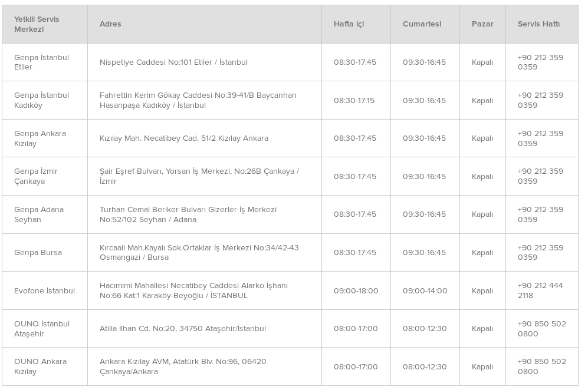The image size is (588, 390).
Task: Click the Kırcaali Mah. Osmangazi Bursa address
Action: coord(199,253)
